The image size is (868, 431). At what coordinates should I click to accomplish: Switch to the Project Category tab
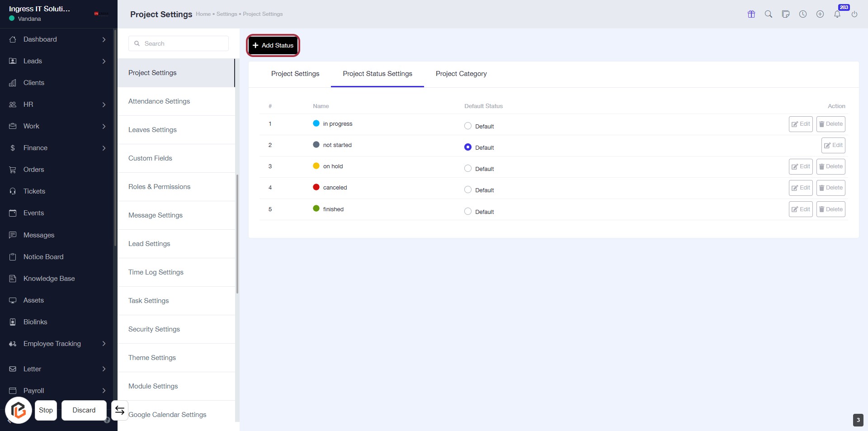pos(461,74)
